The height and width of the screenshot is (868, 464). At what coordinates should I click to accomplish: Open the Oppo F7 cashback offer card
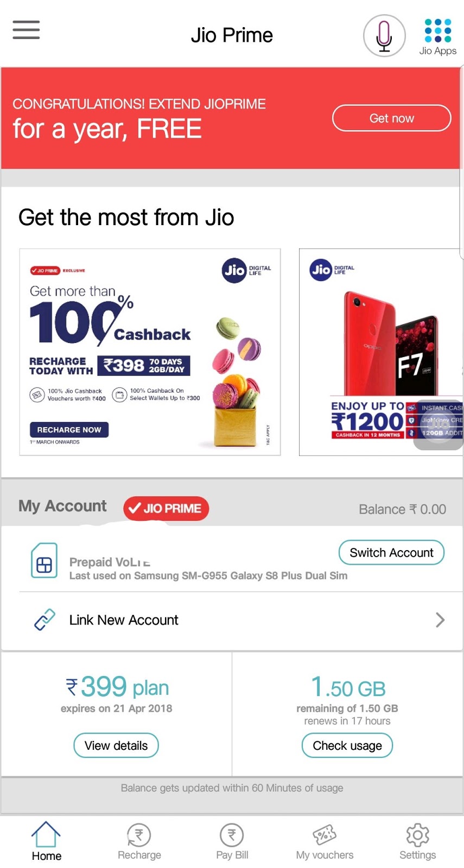pyautogui.click(x=381, y=352)
